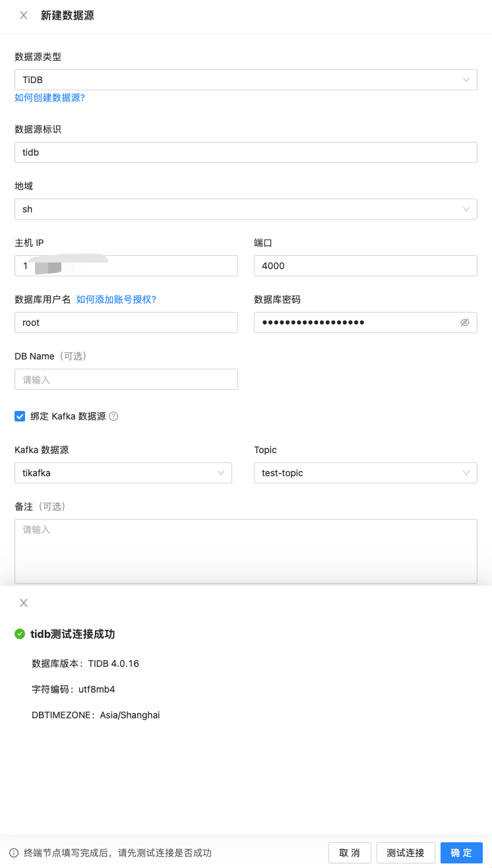Click the 端口 field showing 4000
Image resolution: width=492 pixels, height=868 pixels.
pos(365,266)
